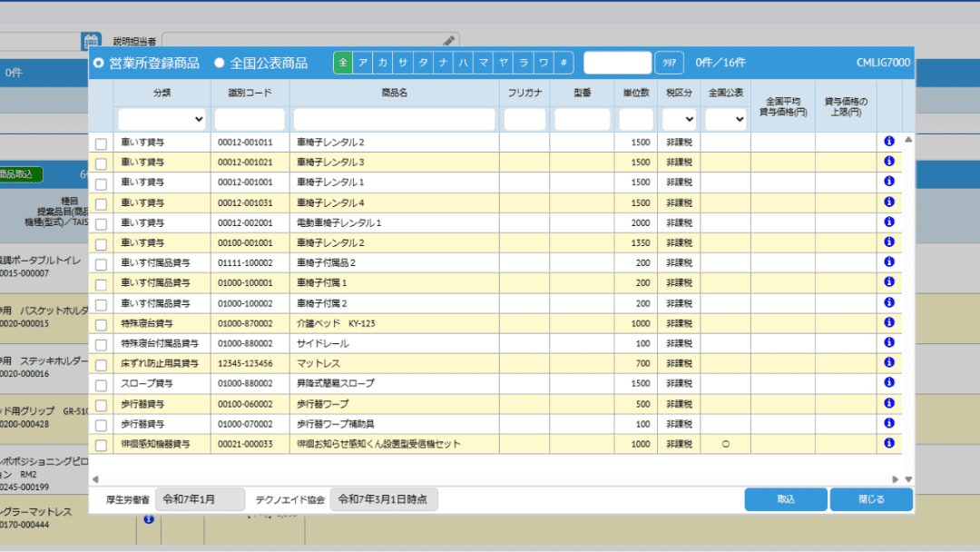The image size is (980, 552).
Task: Click pencil edit icon beside 説明担当者 field
Action: point(449,41)
